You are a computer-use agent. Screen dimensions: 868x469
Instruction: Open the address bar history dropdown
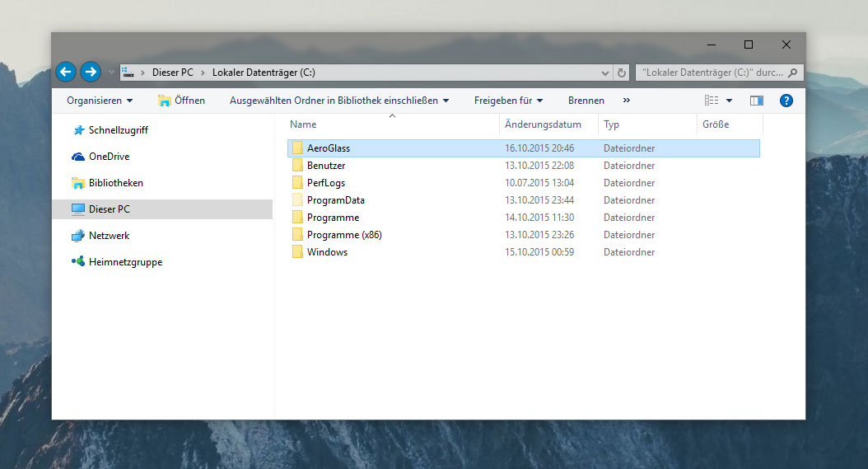[x=604, y=73]
